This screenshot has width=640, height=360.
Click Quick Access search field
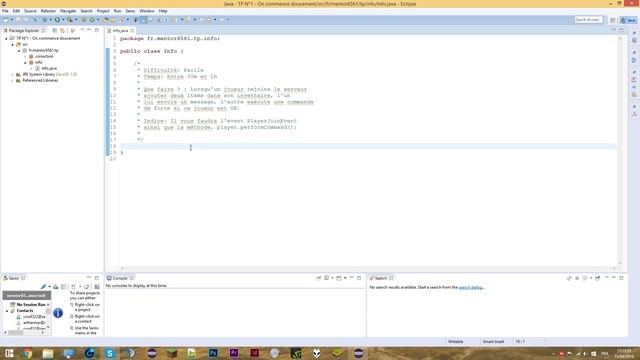(588, 20)
